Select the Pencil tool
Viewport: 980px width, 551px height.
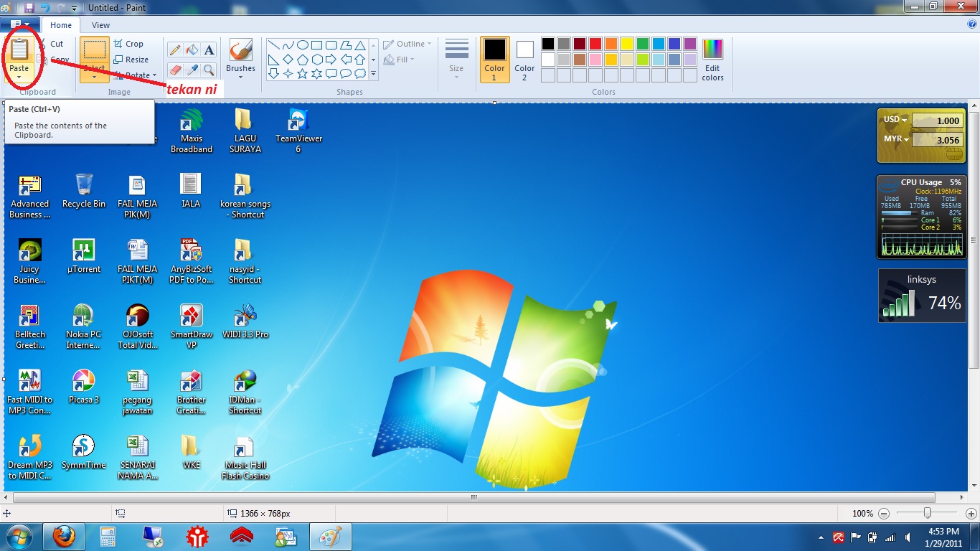175,50
